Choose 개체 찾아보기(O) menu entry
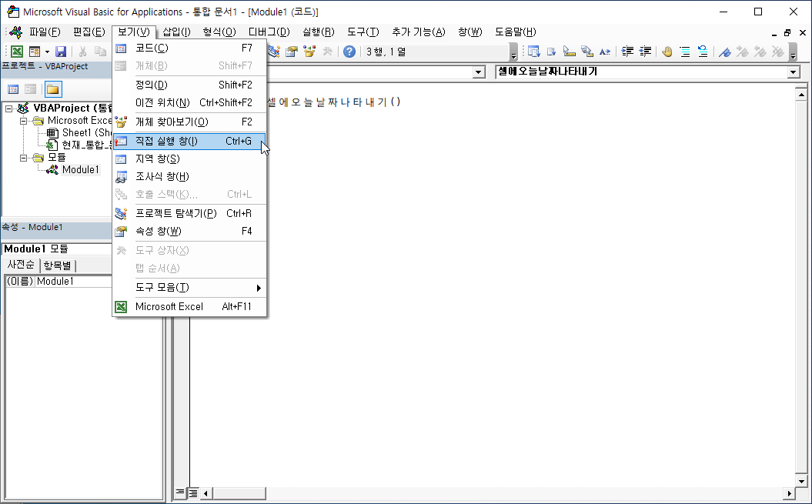The height and width of the screenshot is (504, 812). 189,122
